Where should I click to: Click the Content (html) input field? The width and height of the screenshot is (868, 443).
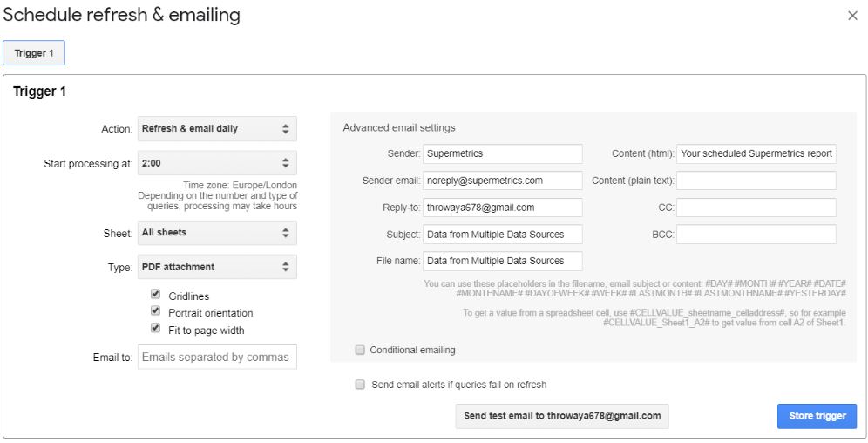(x=756, y=154)
